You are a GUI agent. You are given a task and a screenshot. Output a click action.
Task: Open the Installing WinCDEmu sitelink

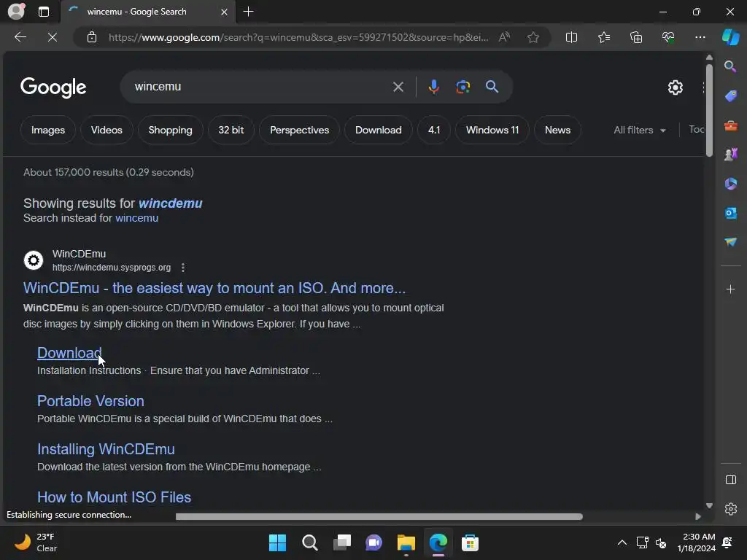(x=106, y=449)
